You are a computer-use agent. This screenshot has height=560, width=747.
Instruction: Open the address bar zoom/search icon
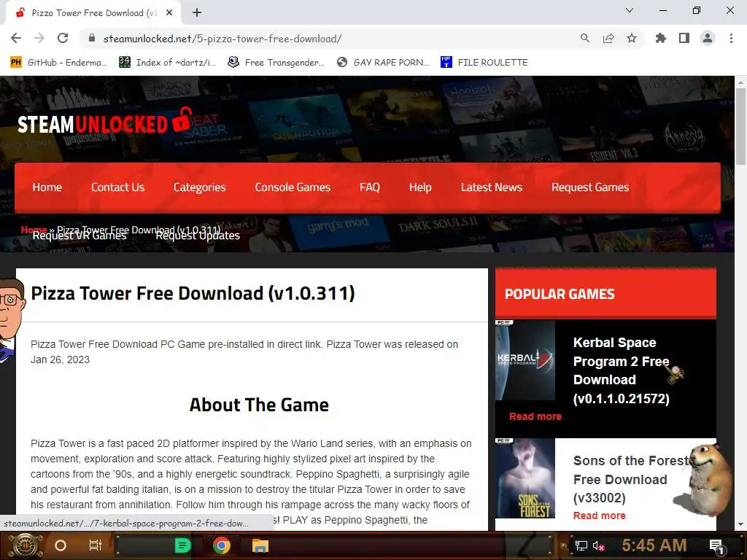584,38
